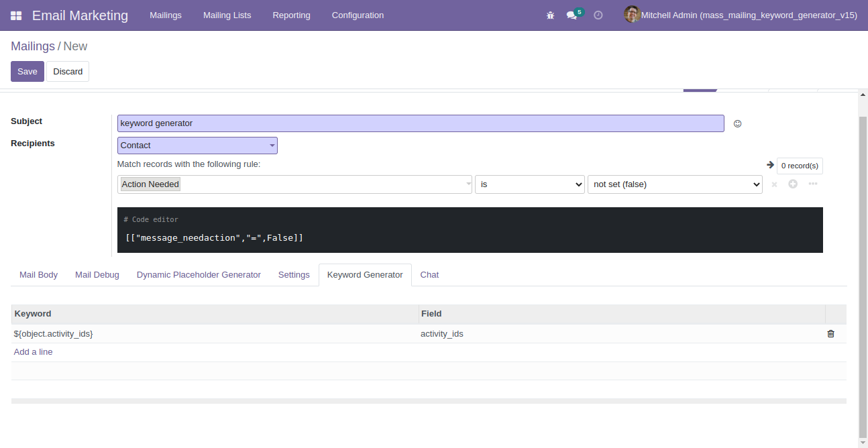The width and height of the screenshot is (868, 448).
Task: Sort by the Keyword column header
Action: pyautogui.click(x=215, y=314)
